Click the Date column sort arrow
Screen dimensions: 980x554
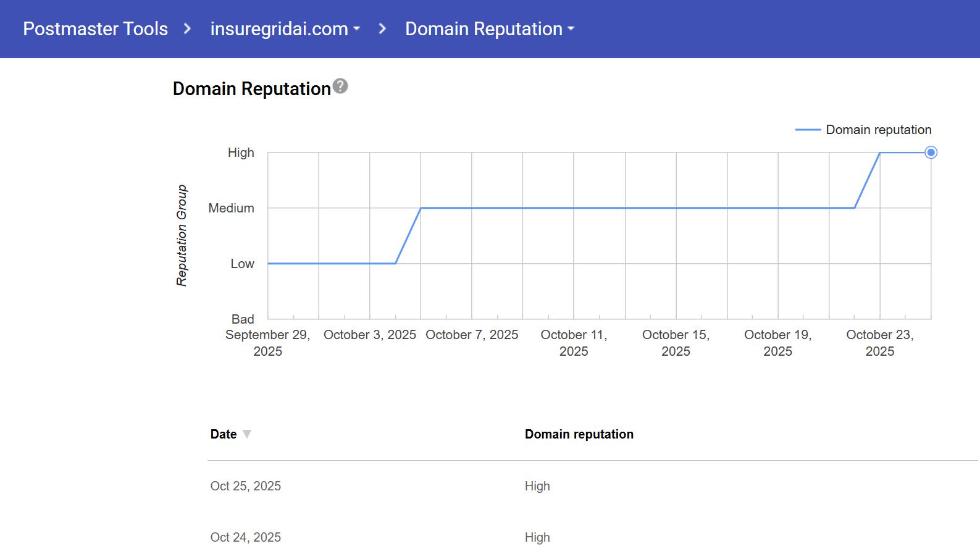[x=247, y=434]
